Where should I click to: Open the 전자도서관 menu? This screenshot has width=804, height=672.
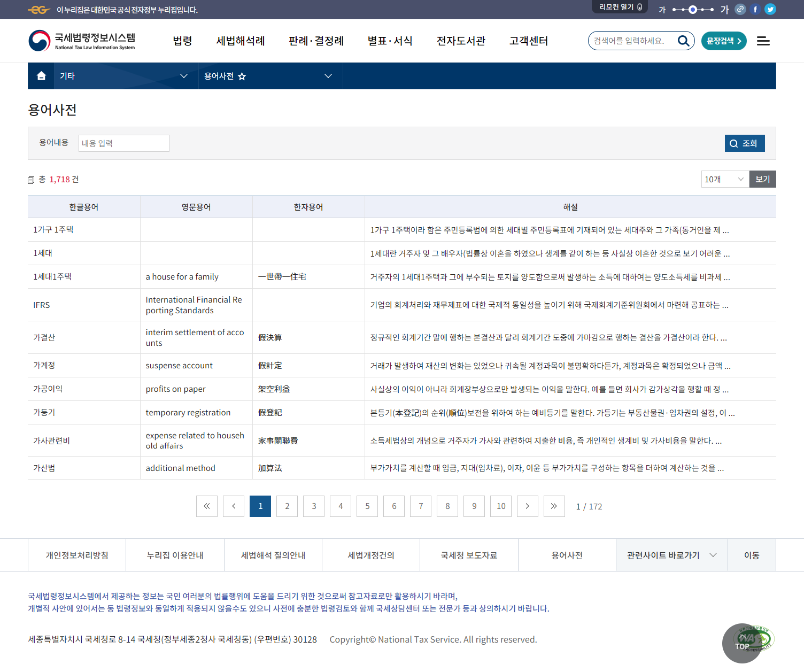pyautogui.click(x=460, y=41)
